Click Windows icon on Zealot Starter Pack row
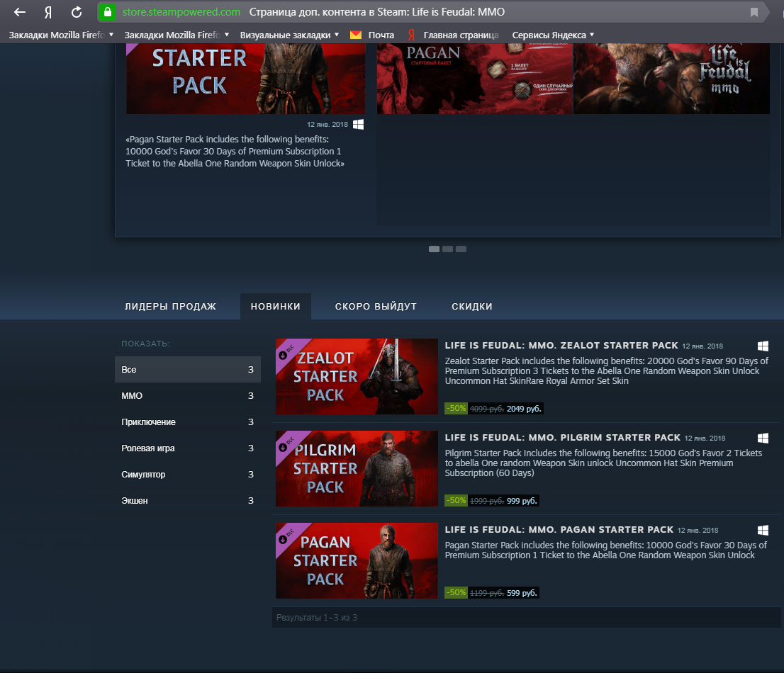The image size is (784, 673). pos(763,346)
